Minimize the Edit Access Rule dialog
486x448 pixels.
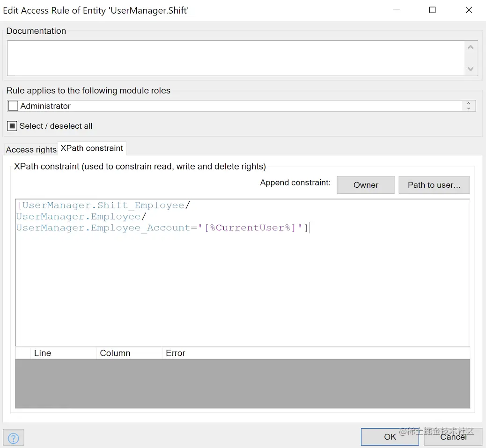pos(397,10)
